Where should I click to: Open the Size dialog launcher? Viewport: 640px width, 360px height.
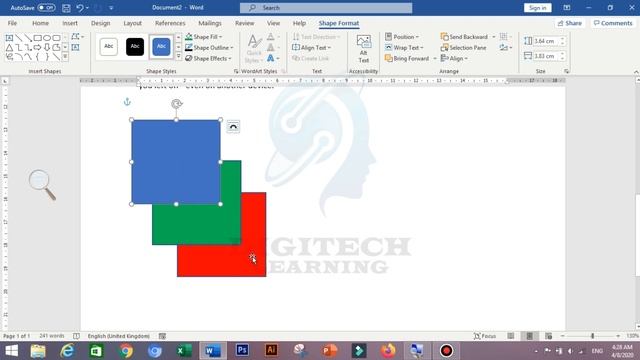click(x=567, y=71)
